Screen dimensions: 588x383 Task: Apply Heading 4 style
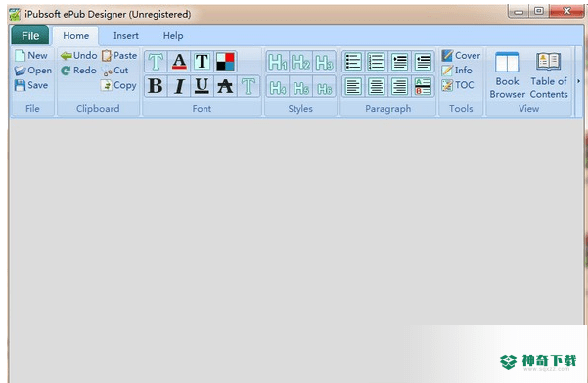pyautogui.click(x=278, y=87)
